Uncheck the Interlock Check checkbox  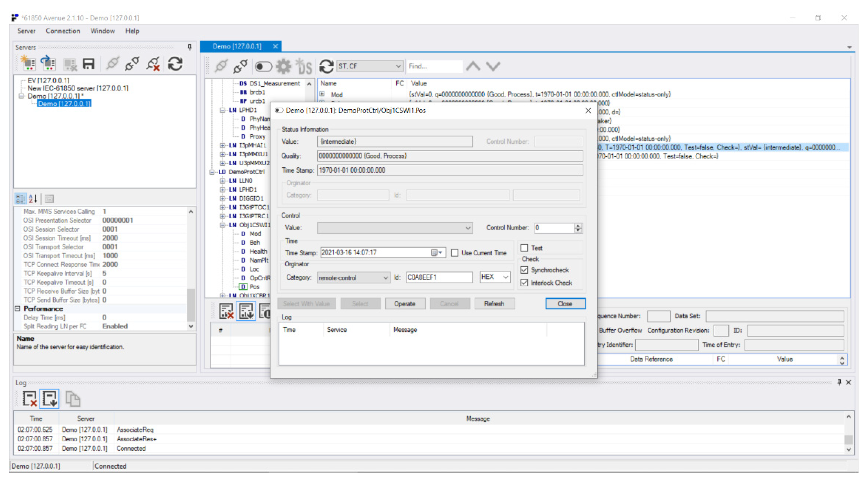(x=524, y=283)
